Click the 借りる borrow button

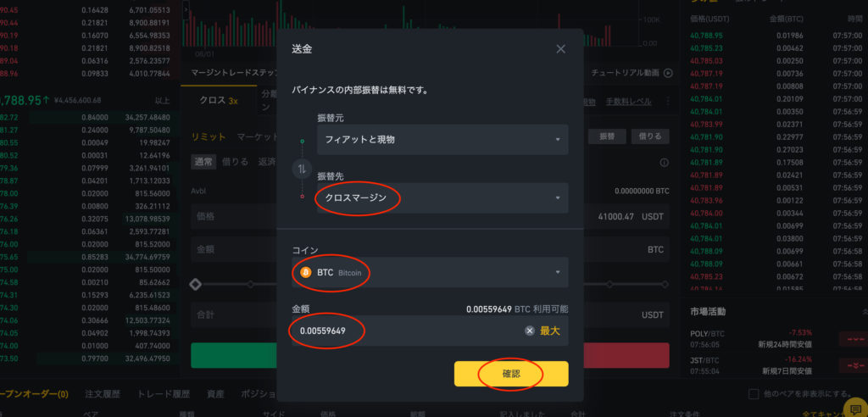pyautogui.click(x=650, y=136)
